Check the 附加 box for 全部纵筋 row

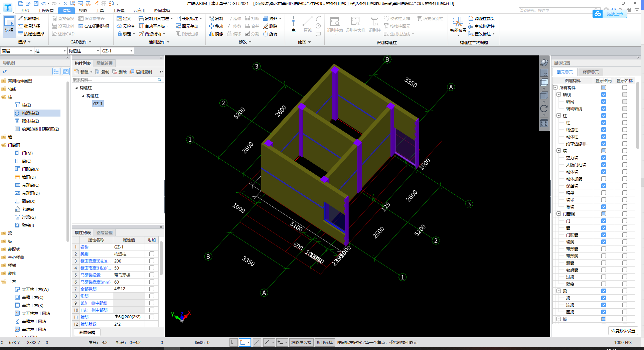(152, 289)
